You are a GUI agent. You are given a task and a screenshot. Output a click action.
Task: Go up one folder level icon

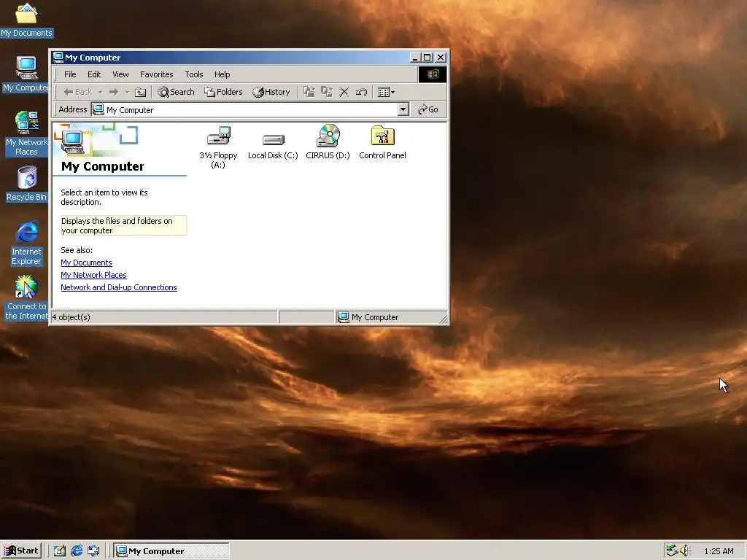click(140, 92)
